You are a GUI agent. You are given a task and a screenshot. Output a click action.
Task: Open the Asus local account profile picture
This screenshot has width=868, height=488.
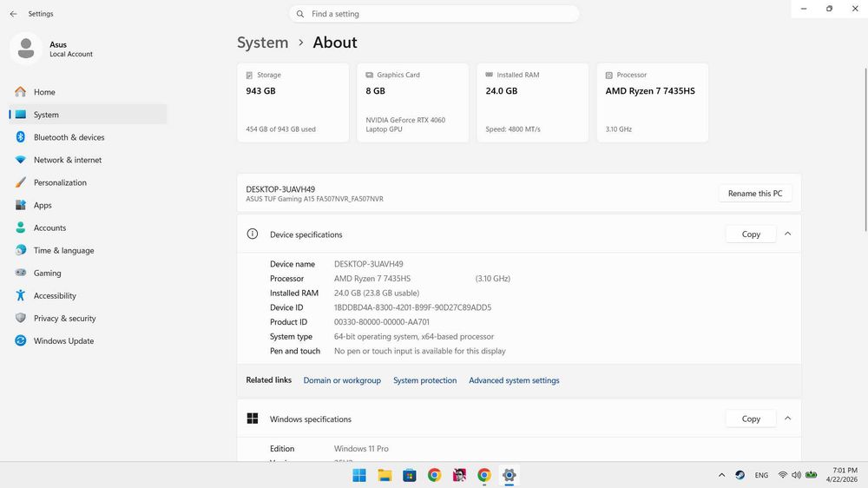pyautogui.click(x=26, y=48)
